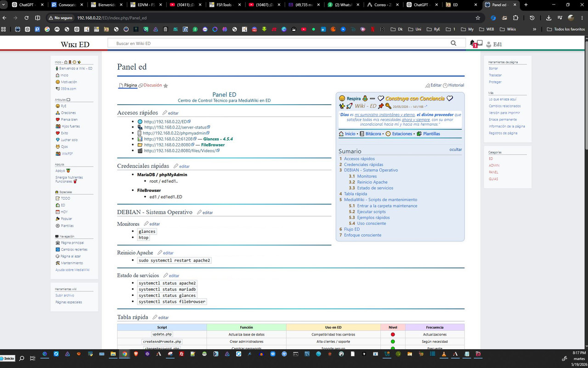Image resolution: width=588 pixels, height=368 pixels.
Task: Open 'Versión para imprimir' in the Más section
Action: (x=504, y=112)
